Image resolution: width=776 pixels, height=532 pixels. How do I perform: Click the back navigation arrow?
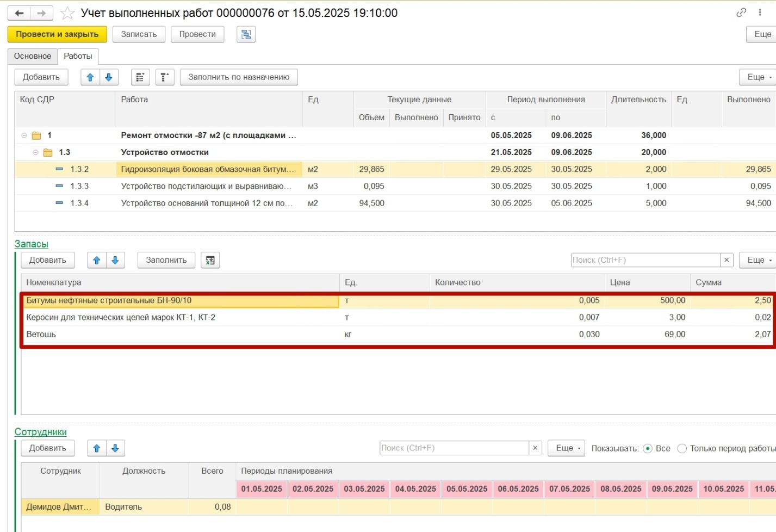[x=19, y=13]
